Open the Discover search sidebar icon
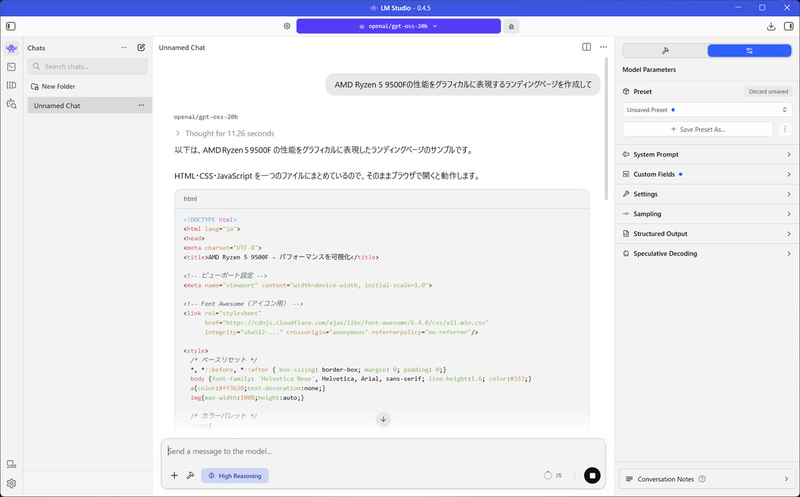800x497 pixels. point(11,104)
